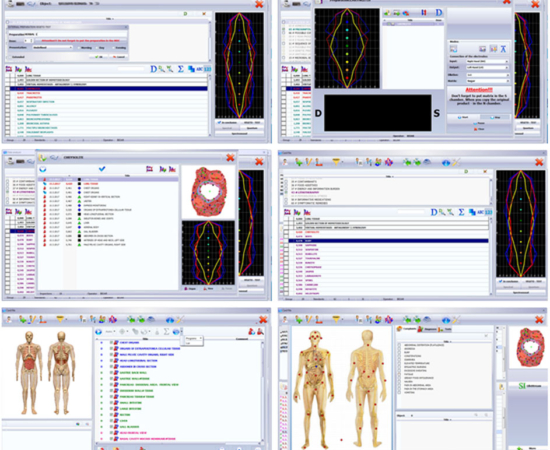Click the doctor icon in middle-right window toolbar
550x450 pixels.
[x=284, y=162]
